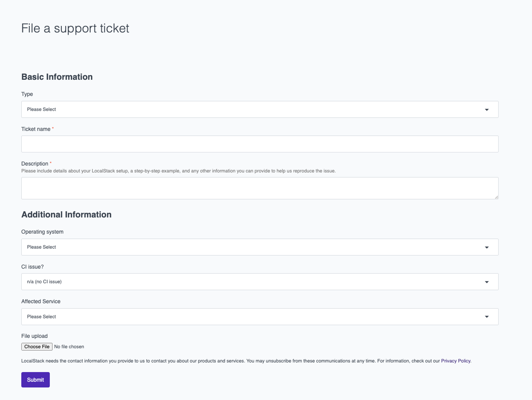
Task: Click the Choose File button
Action: [x=37, y=347]
